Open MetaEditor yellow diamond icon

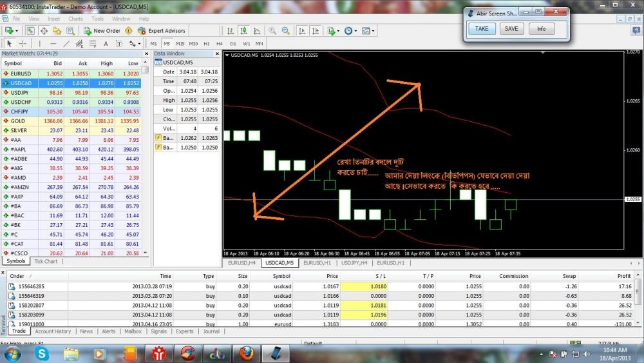pyautogui.click(x=129, y=31)
